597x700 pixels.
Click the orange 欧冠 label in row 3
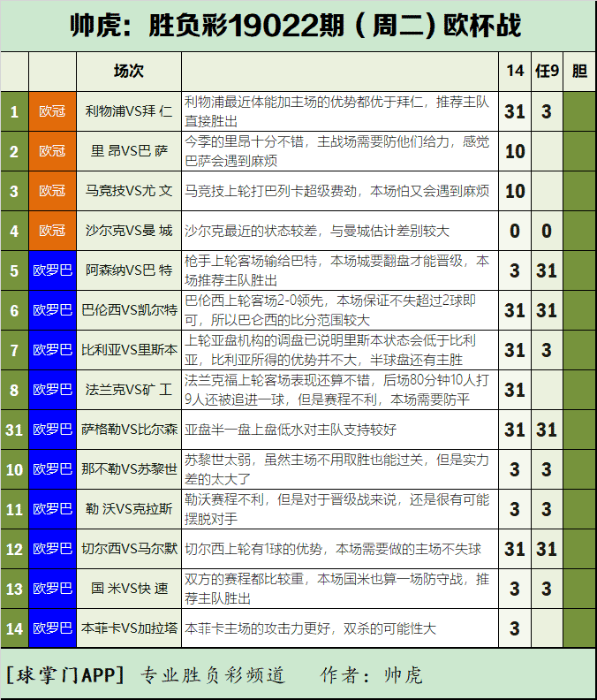click(52, 191)
